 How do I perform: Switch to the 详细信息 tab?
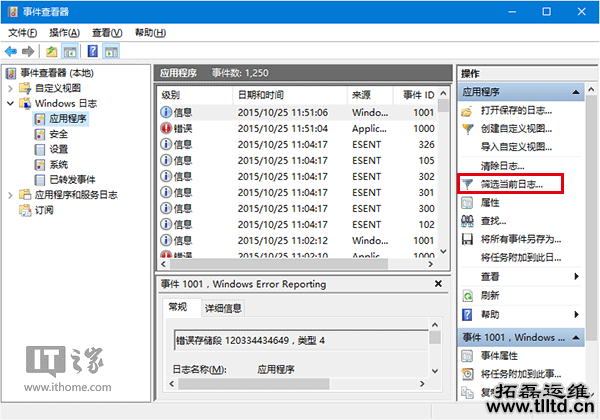click(223, 308)
